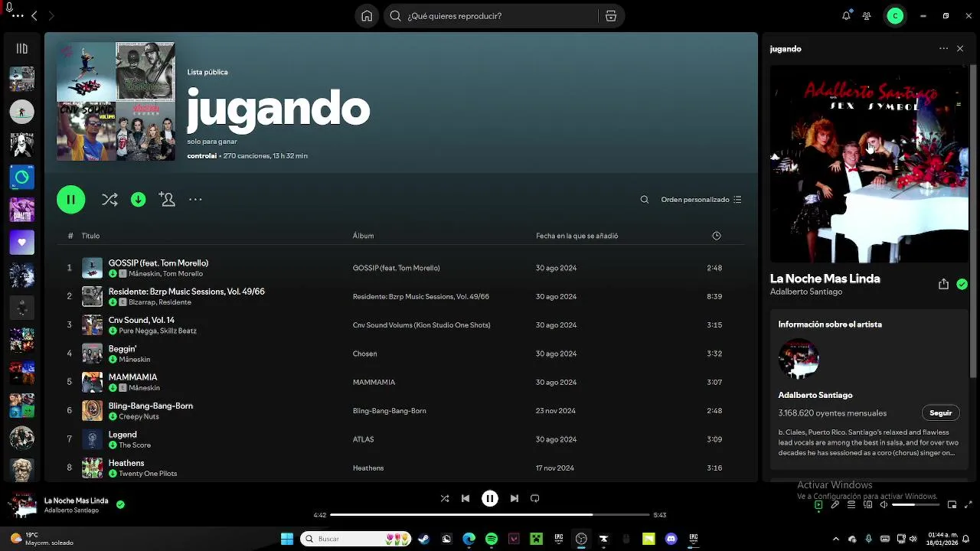The width and height of the screenshot is (980, 551).
Task: Skip to the next track
Action: coord(514,498)
